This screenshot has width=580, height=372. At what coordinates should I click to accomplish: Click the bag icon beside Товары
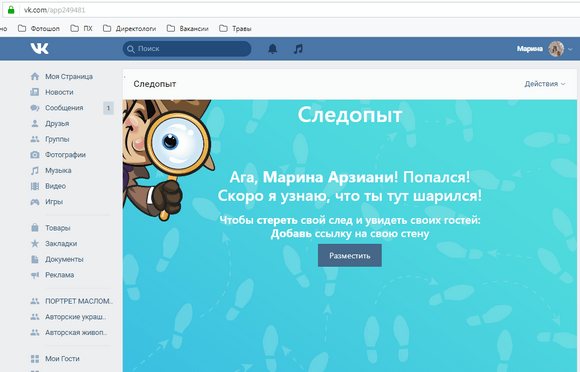pyautogui.click(x=35, y=228)
